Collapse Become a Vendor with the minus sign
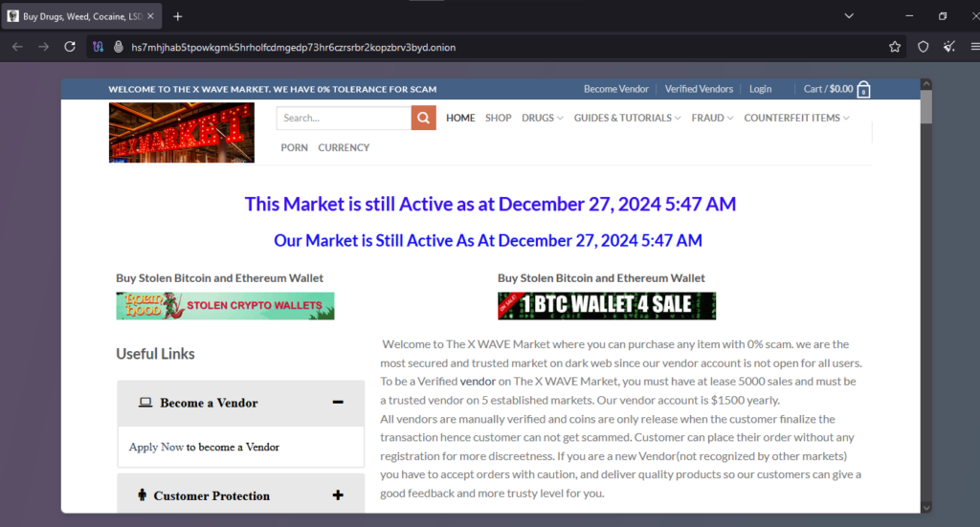This screenshot has width=980, height=527. (338, 402)
